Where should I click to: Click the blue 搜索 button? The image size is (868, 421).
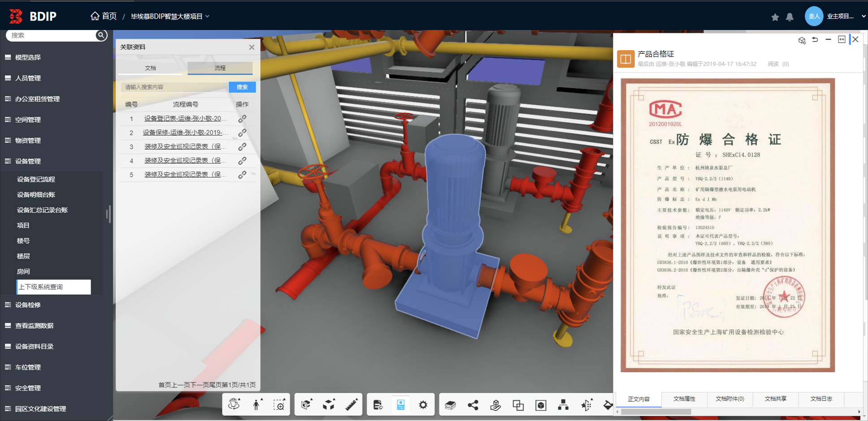242,87
